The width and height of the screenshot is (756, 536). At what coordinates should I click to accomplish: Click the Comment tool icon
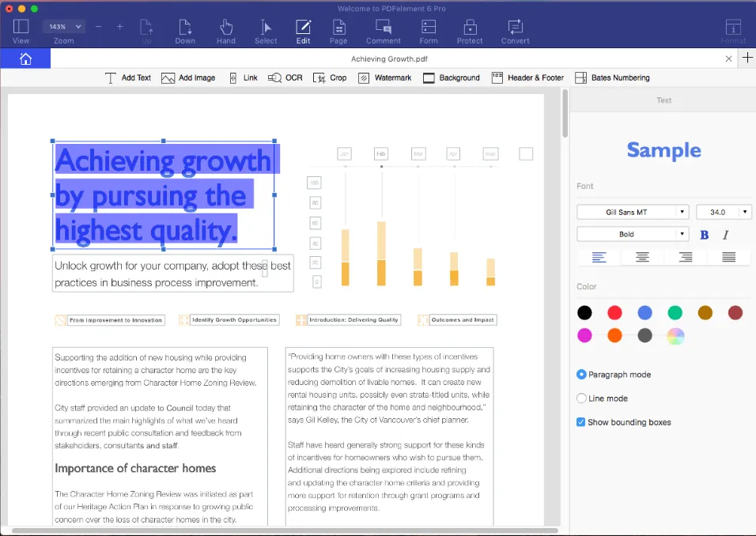383,31
